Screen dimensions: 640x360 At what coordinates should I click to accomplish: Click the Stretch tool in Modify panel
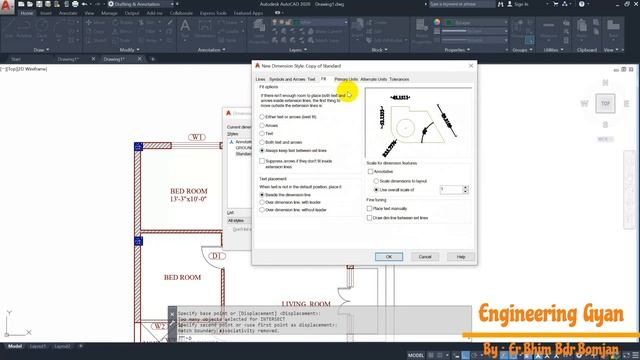click(96, 40)
